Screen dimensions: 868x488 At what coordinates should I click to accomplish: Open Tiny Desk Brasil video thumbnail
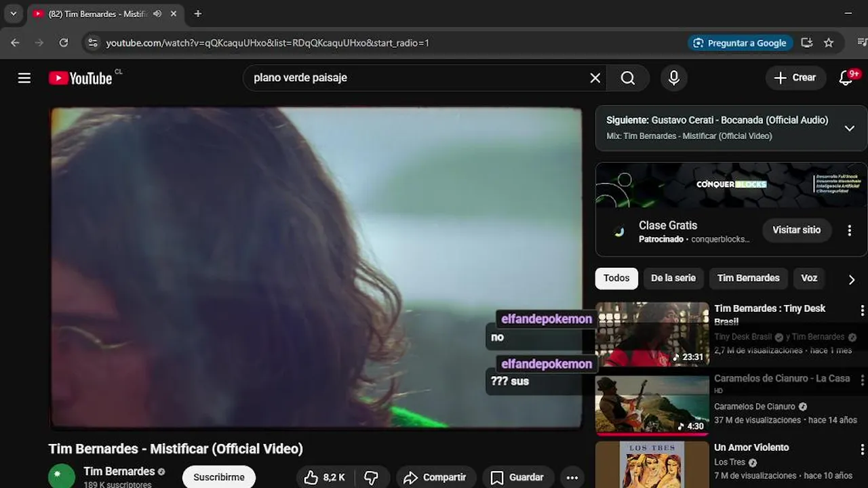(x=652, y=334)
